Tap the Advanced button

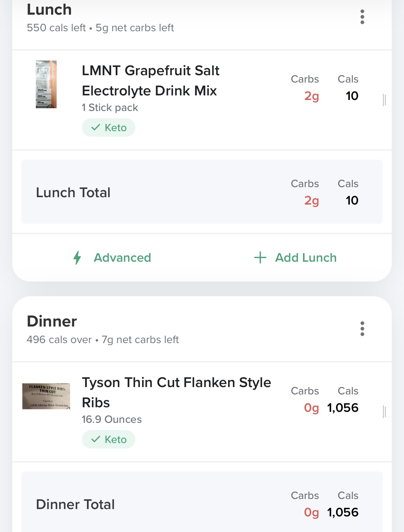pos(122,257)
